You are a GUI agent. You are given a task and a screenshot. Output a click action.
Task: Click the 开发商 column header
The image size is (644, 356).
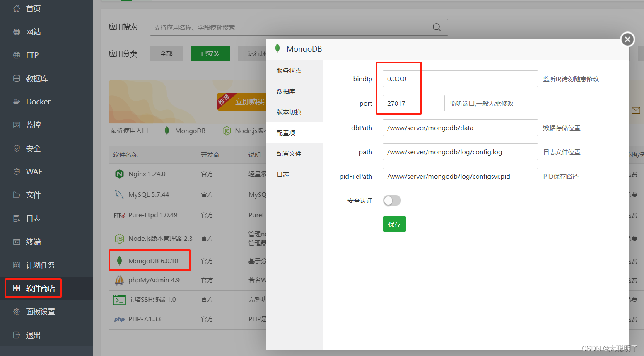pyautogui.click(x=210, y=155)
